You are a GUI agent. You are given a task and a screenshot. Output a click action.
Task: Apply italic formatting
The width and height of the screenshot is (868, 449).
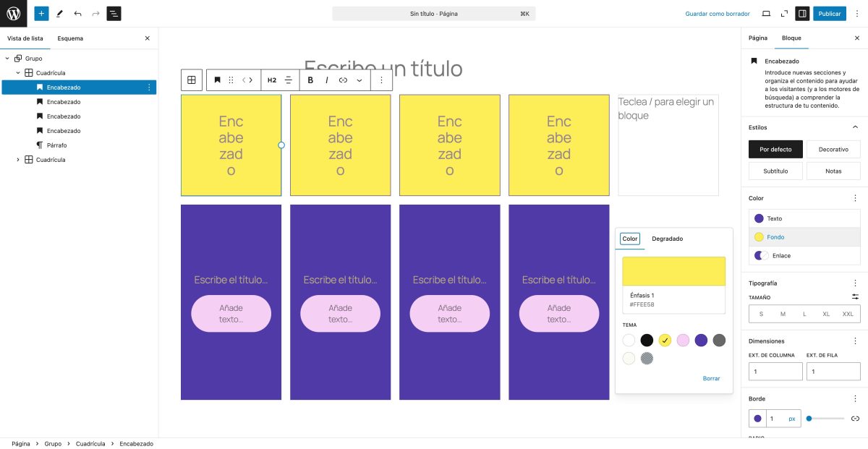pyautogui.click(x=327, y=80)
